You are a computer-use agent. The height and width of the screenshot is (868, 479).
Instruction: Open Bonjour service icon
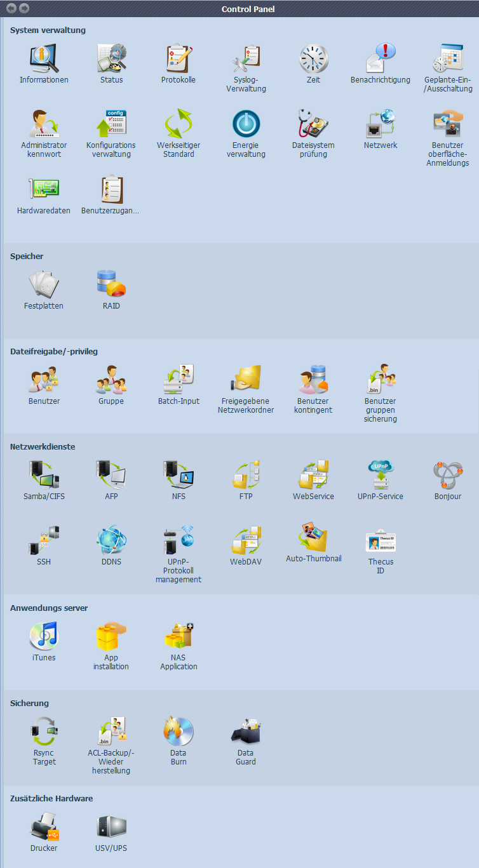[x=449, y=476]
